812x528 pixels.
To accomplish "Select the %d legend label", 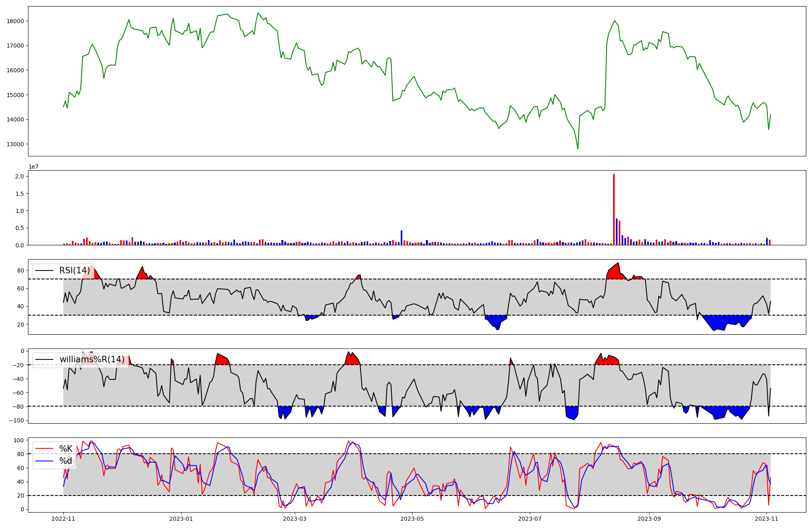I will click(66, 461).
